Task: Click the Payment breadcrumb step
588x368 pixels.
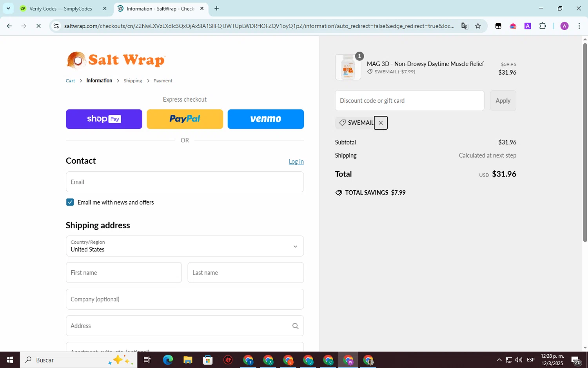Action: (x=163, y=80)
